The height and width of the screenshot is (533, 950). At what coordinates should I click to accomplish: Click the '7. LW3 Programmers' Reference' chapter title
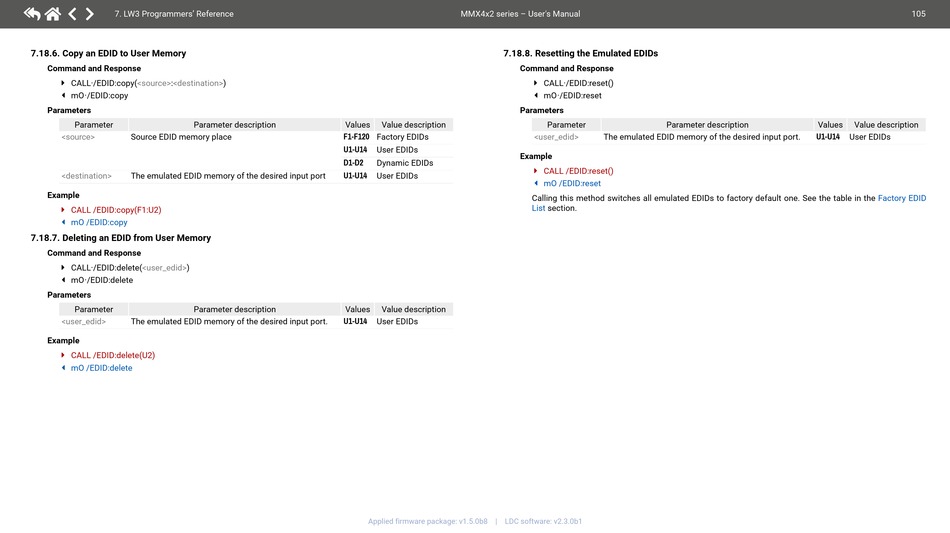pos(174,14)
